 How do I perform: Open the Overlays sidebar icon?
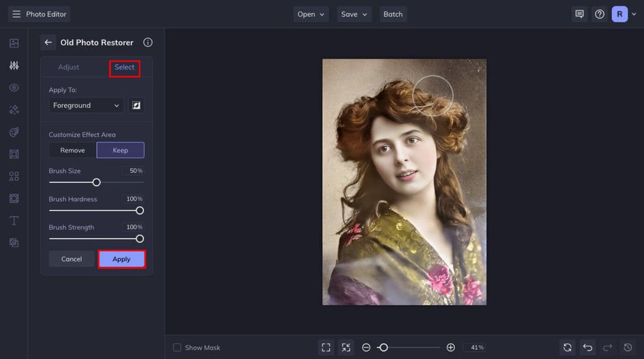pyautogui.click(x=14, y=243)
